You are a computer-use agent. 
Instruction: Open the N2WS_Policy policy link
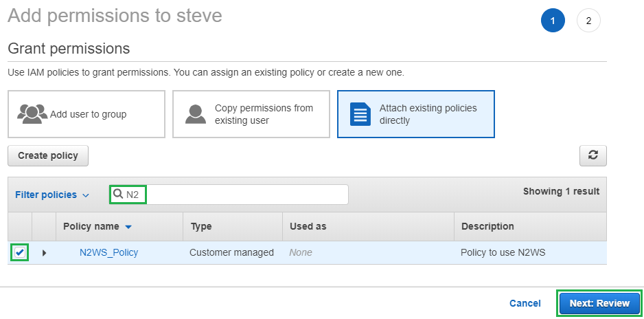pos(108,252)
